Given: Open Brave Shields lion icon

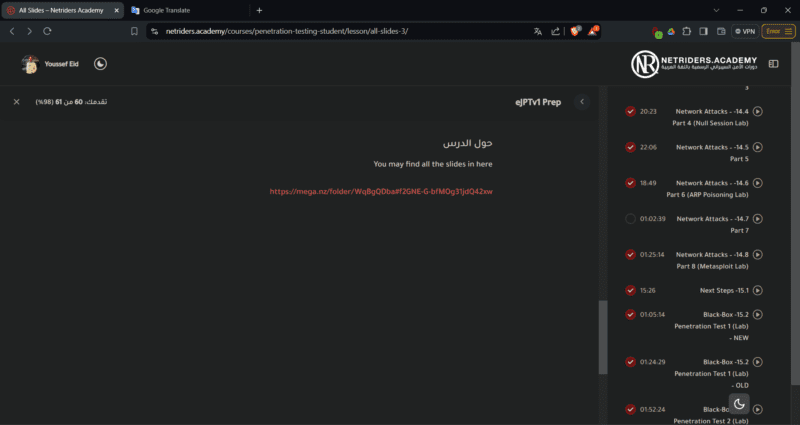Looking at the screenshot, I should pos(576,31).
